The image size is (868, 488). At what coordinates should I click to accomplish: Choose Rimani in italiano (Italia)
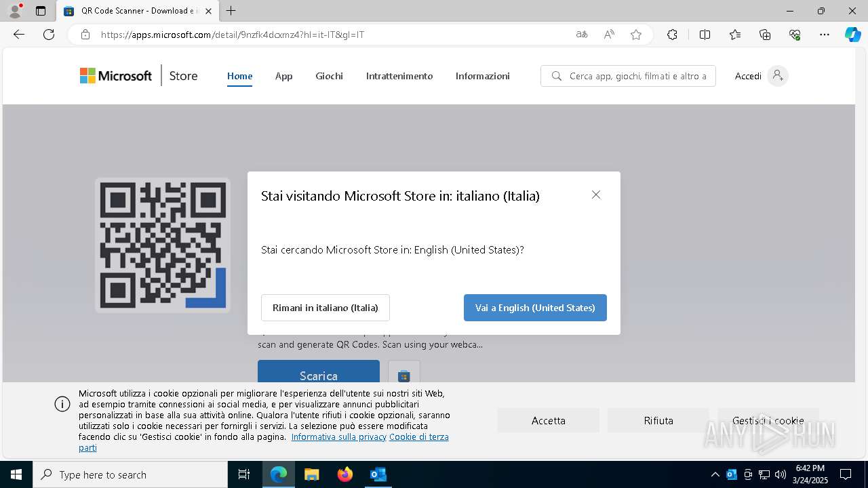click(325, 308)
